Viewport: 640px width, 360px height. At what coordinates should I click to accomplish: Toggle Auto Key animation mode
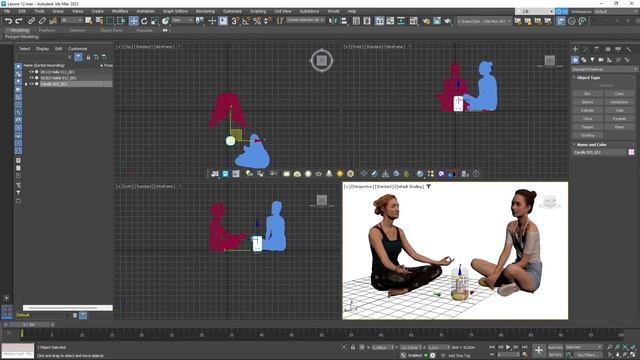pos(555,347)
